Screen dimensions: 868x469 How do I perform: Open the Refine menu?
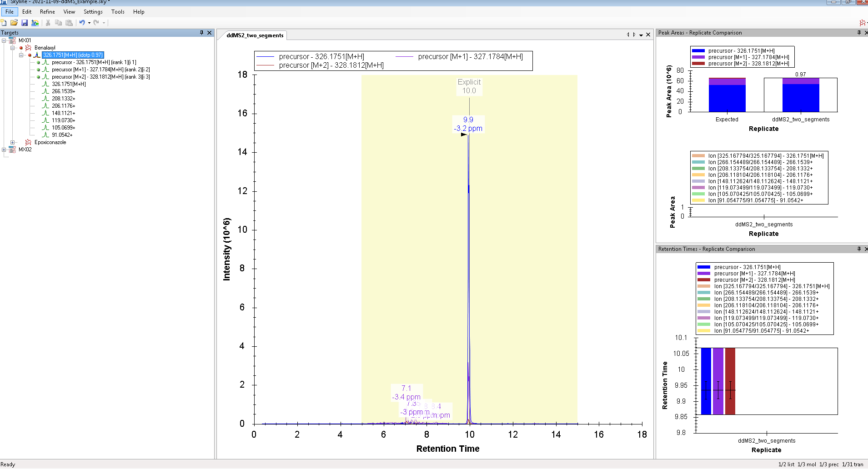(47, 12)
